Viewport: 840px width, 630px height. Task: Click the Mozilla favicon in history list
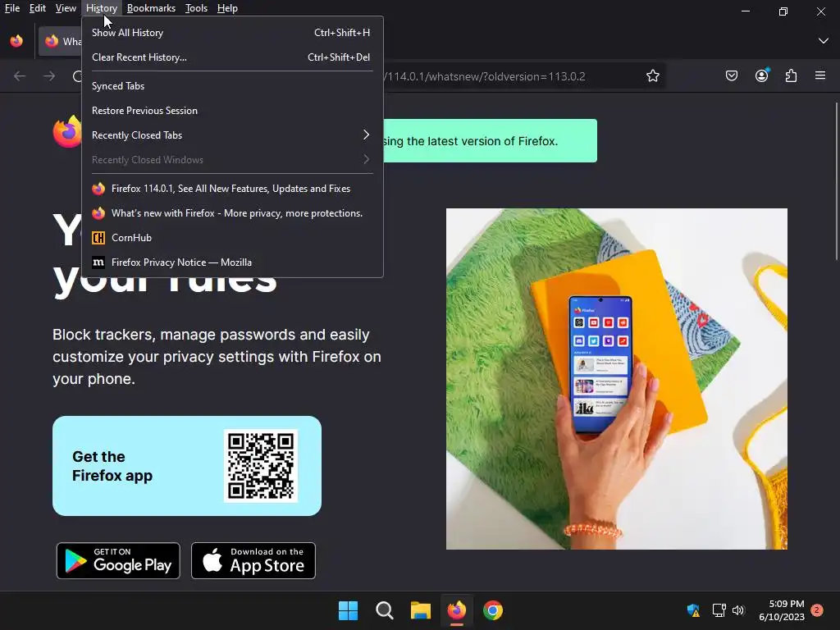tap(98, 262)
